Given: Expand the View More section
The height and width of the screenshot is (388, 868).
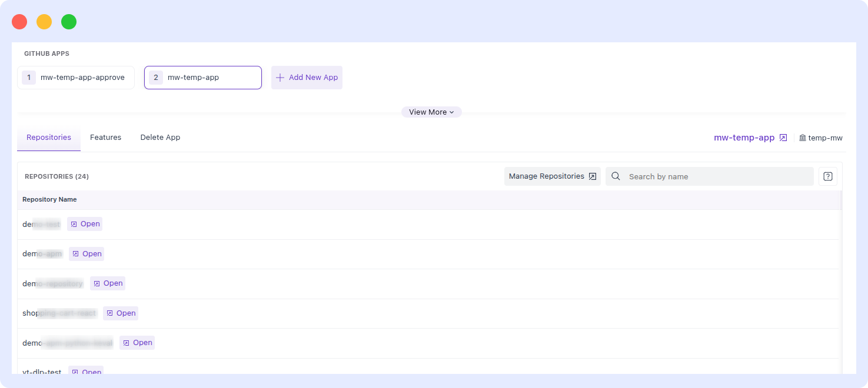Looking at the screenshot, I should tap(431, 112).
